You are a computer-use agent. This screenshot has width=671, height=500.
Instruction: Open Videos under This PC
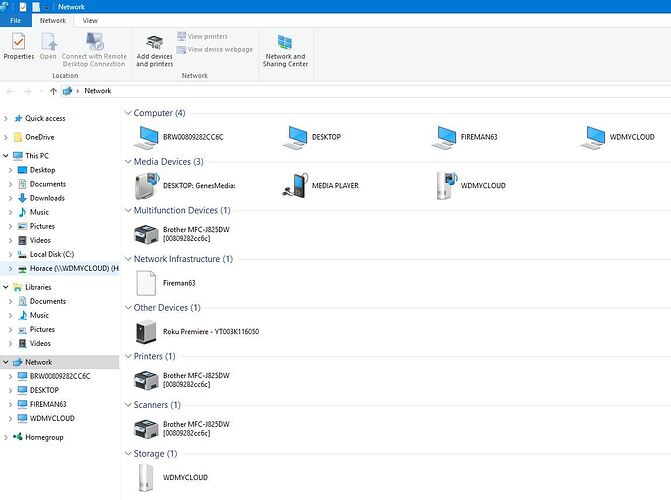(x=40, y=240)
